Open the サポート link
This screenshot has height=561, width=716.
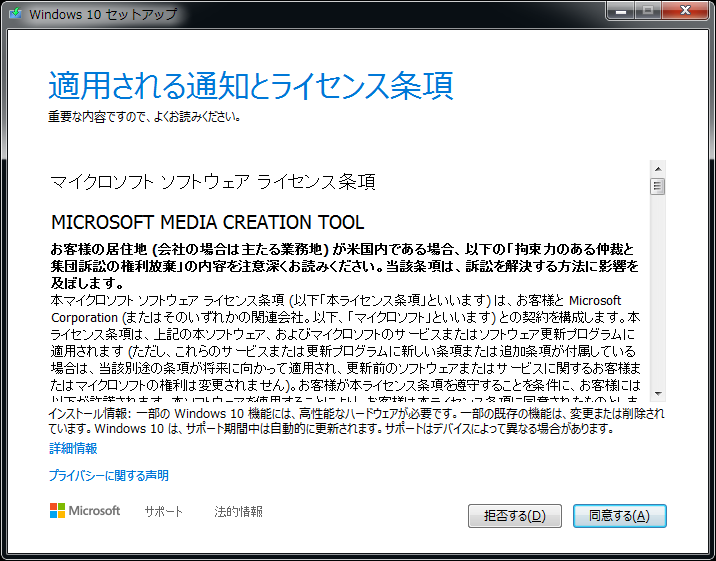[163, 511]
